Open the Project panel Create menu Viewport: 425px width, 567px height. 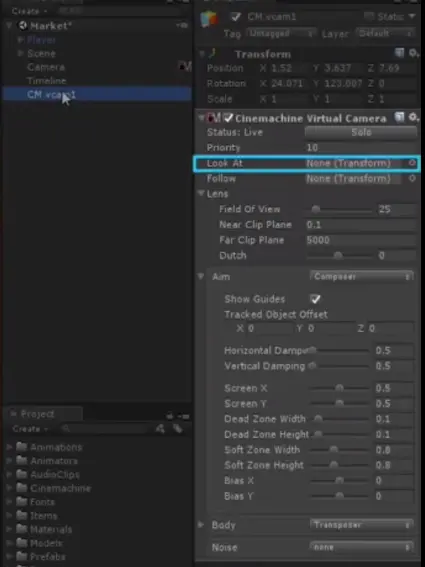tap(30, 429)
